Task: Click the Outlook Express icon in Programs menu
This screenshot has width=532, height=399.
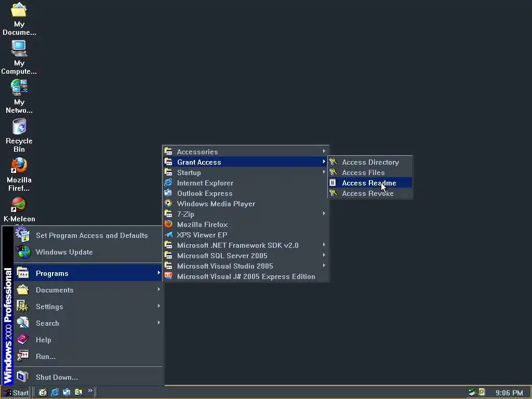Action: [x=168, y=193]
